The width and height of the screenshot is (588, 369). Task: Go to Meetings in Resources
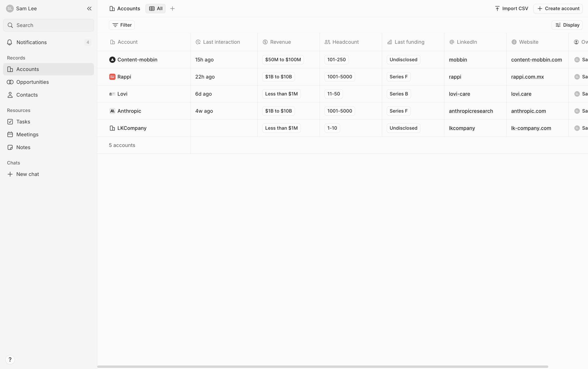[48, 134]
